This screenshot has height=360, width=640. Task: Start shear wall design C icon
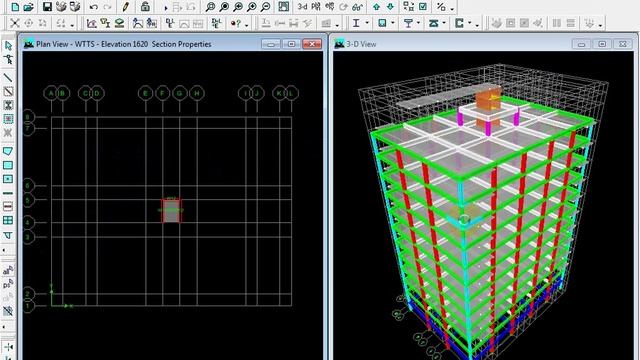[460, 23]
